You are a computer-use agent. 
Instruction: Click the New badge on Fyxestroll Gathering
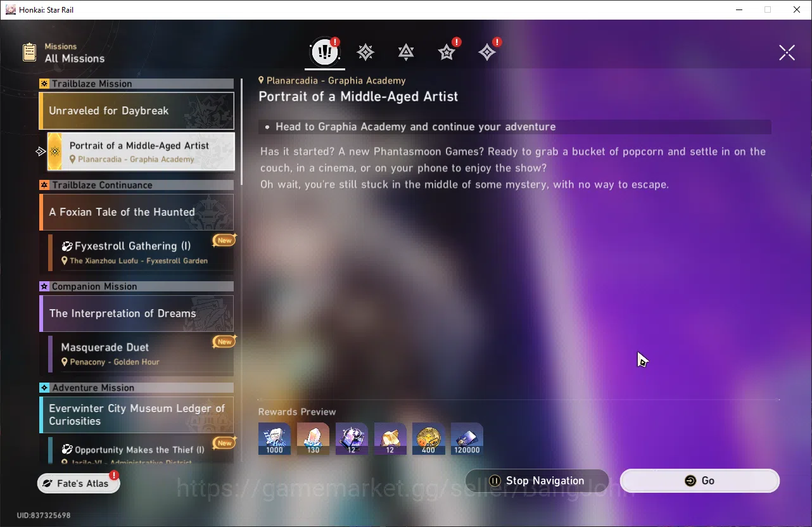[x=224, y=240]
